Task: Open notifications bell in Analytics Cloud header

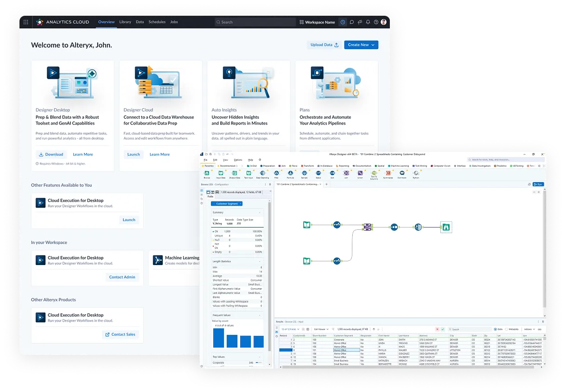Action: pos(368,22)
